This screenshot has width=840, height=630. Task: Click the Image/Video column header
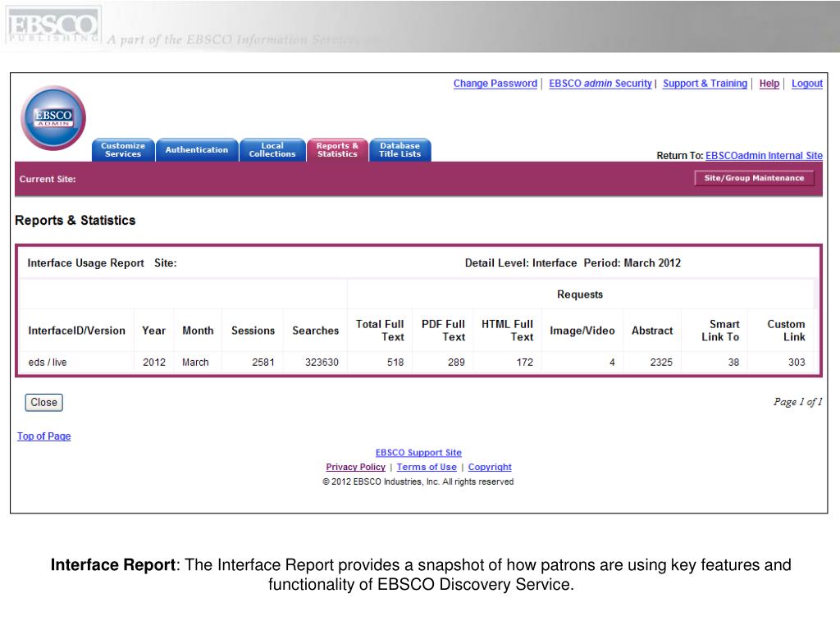582,331
